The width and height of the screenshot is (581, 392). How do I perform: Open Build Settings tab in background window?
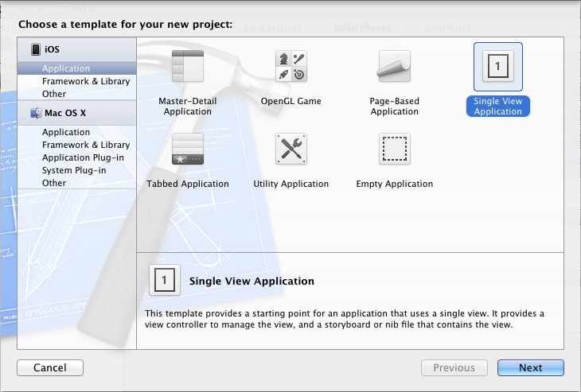(x=272, y=28)
